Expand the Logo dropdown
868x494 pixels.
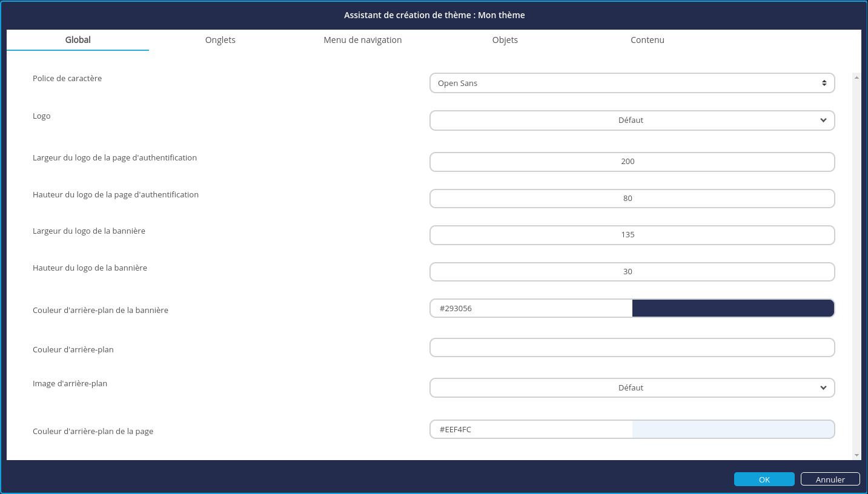coord(632,120)
